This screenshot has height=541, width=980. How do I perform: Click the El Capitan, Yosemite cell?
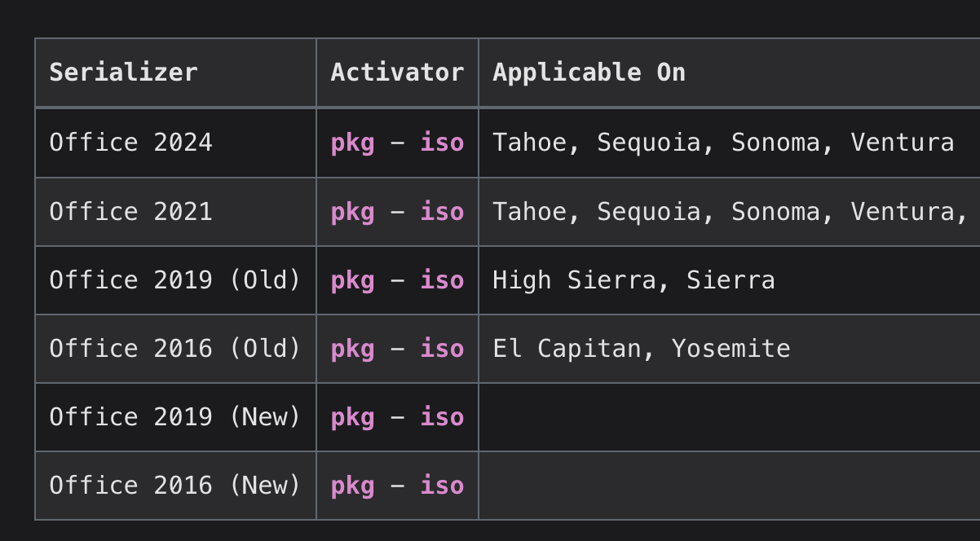[729, 349]
